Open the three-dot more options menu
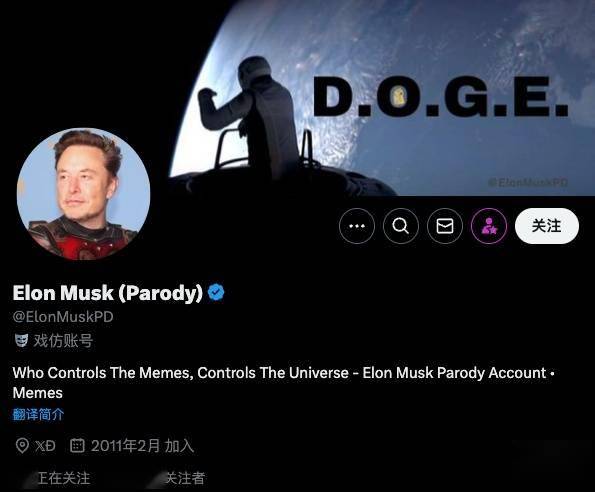595x492 pixels. click(357, 226)
